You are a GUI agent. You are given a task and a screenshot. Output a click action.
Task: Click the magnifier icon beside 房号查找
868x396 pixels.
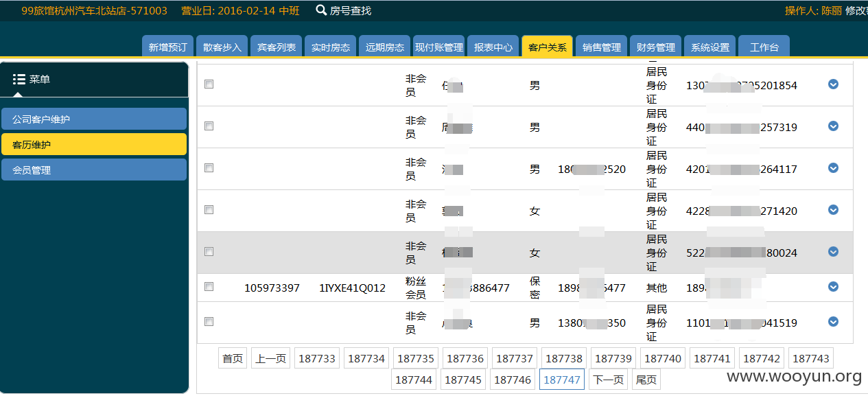pyautogui.click(x=321, y=10)
